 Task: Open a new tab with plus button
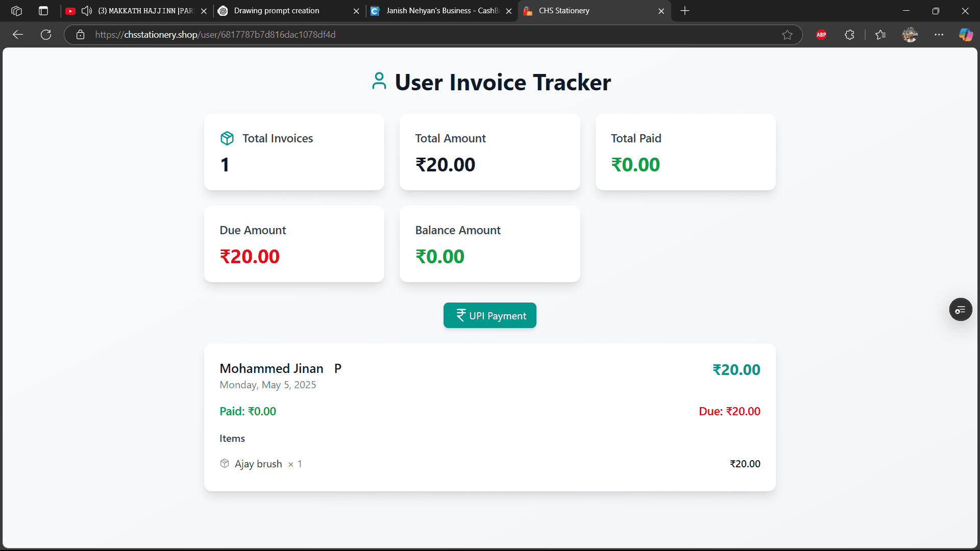coord(685,11)
